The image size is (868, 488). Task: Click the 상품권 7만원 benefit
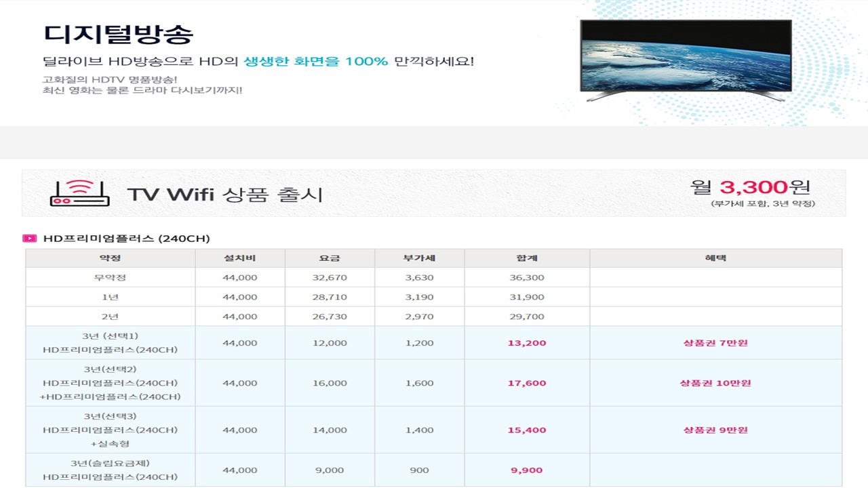(715, 343)
